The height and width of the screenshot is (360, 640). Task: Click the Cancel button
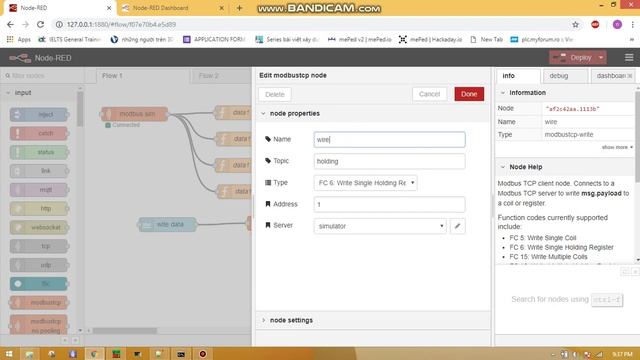coord(429,94)
